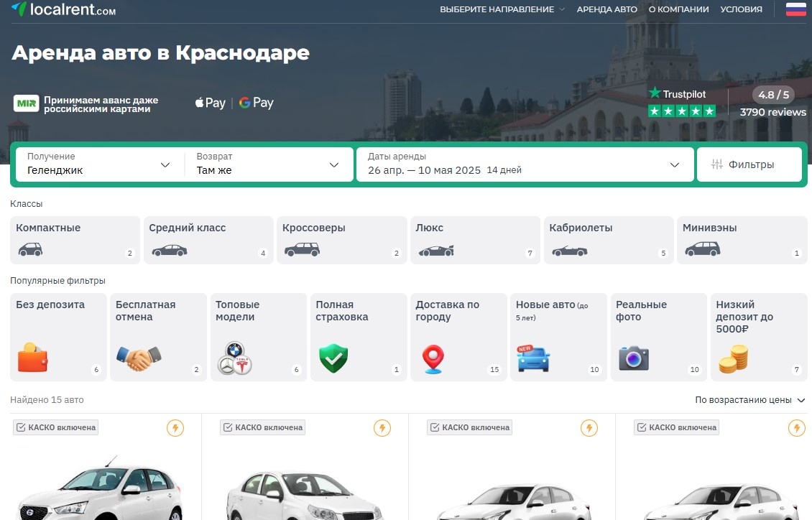Open the 'Возврат' dropdown showing 'Там же'

tap(266, 164)
